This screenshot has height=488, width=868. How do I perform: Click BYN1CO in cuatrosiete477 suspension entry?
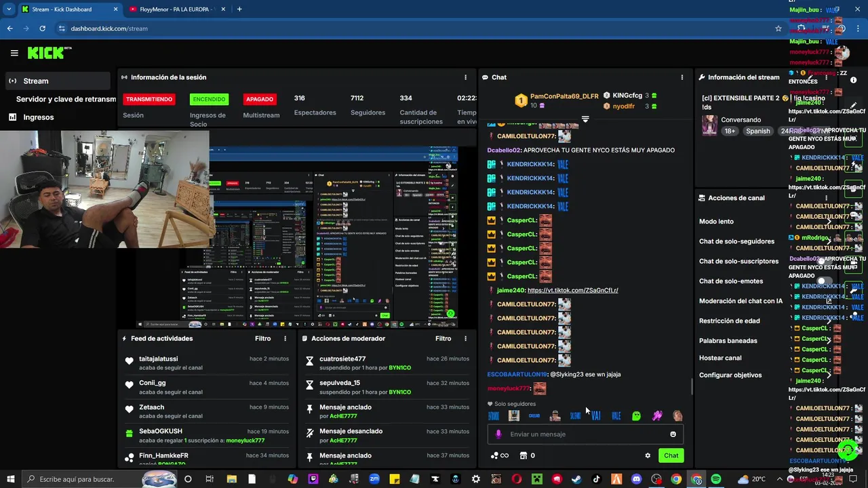[x=400, y=368]
